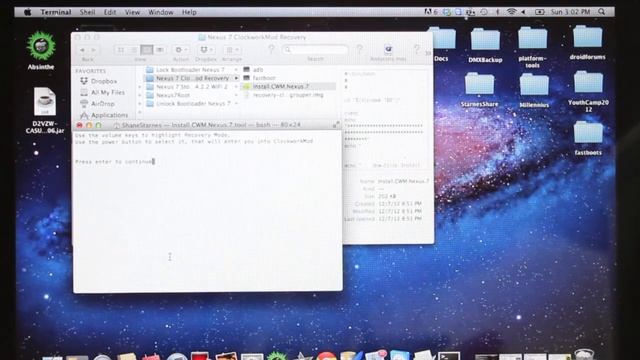Screen dimensions: 640x360
Task: Click the Spotlight search magnifier icon
Action: 602,12
